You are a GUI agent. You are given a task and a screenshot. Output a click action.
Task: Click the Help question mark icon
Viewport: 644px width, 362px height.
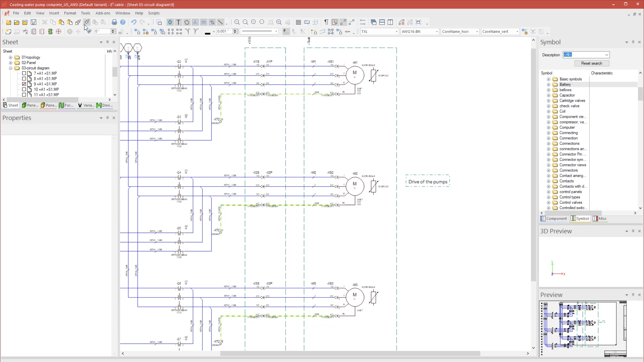(x=123, y=22)
